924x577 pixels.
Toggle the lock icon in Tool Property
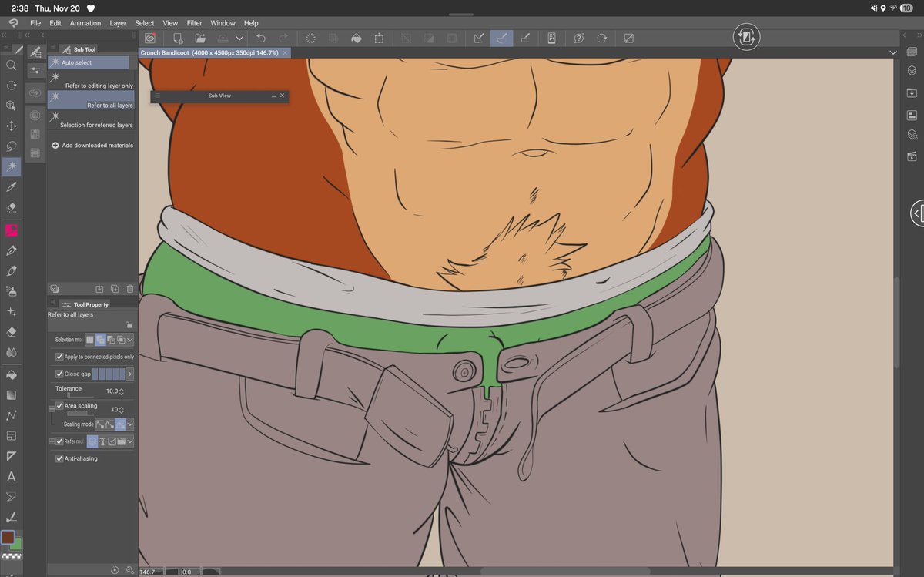click(129, 325)
